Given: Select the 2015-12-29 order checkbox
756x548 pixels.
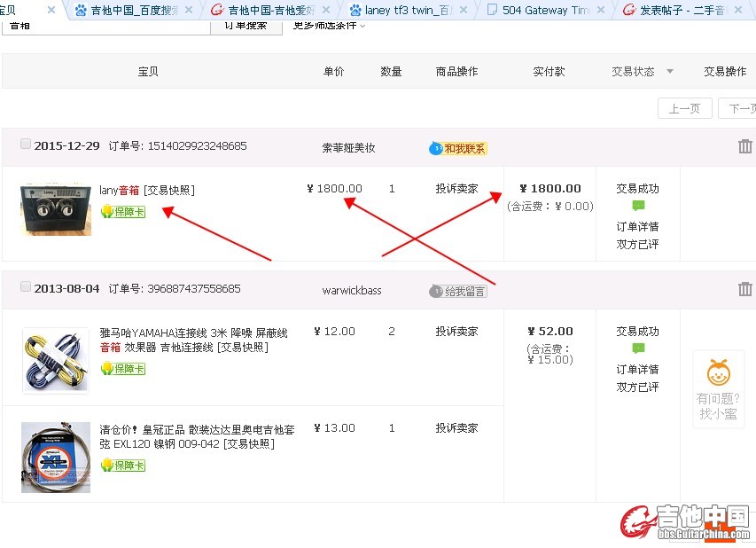Looking at the screenshot, I should [x=26, y=145].
